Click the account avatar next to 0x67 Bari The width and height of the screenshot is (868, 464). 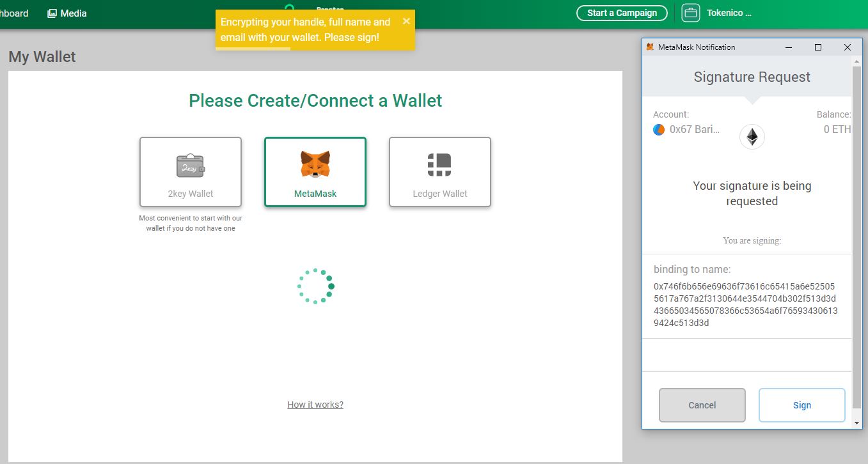pos(659,130)
